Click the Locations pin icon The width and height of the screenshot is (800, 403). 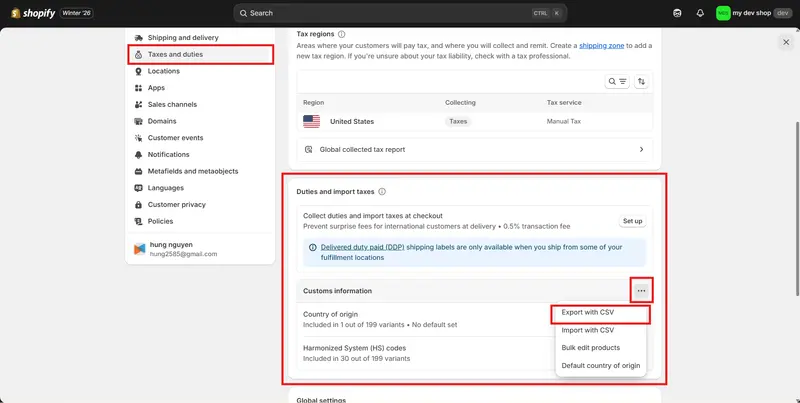tap(138, 71)
